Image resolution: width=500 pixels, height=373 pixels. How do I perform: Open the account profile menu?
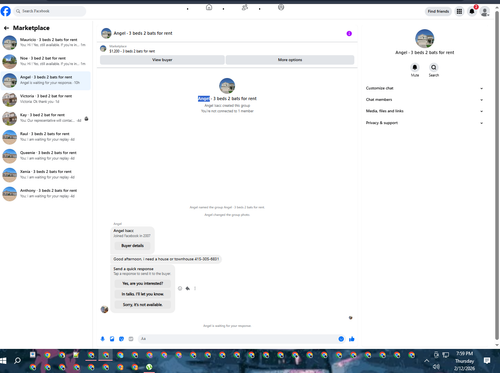tap(485, 11)
